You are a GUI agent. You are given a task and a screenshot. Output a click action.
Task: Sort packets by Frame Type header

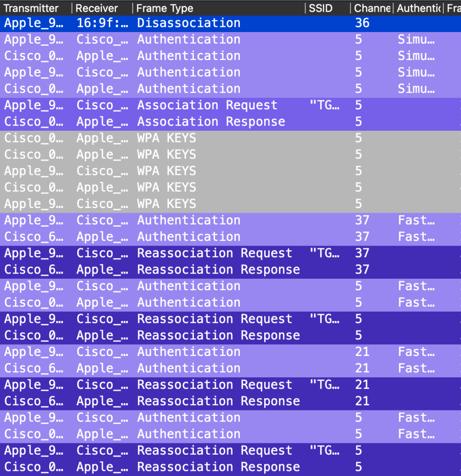coord(165,8)
